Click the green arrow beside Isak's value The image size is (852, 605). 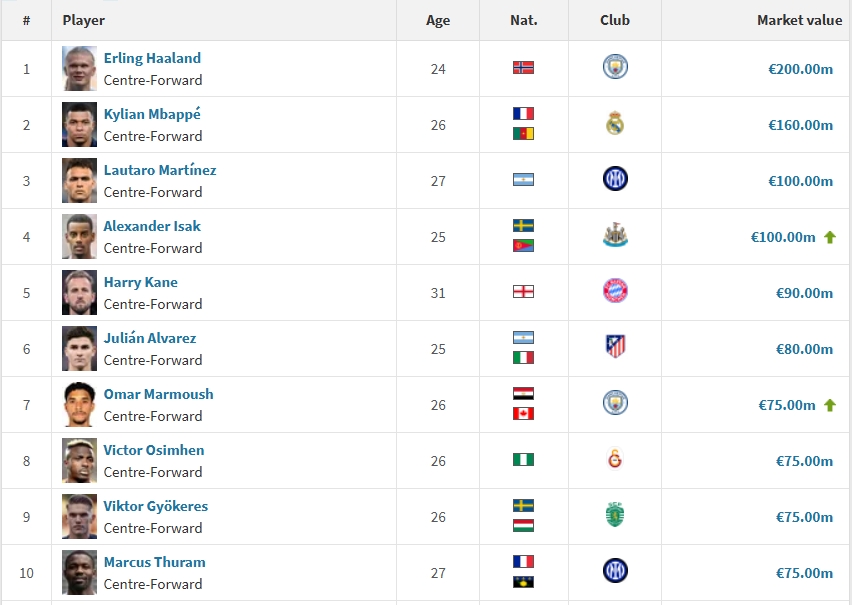(829, 237)
